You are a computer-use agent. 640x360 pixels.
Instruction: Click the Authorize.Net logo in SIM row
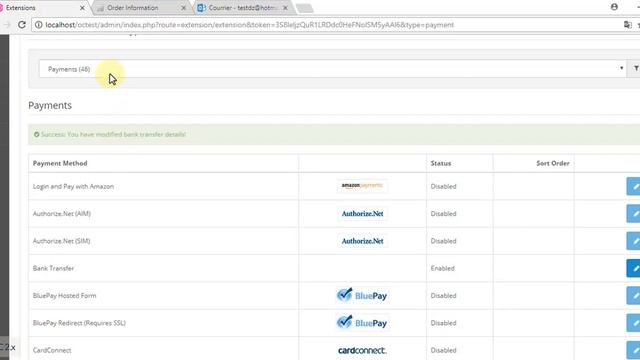pos(362,241)
